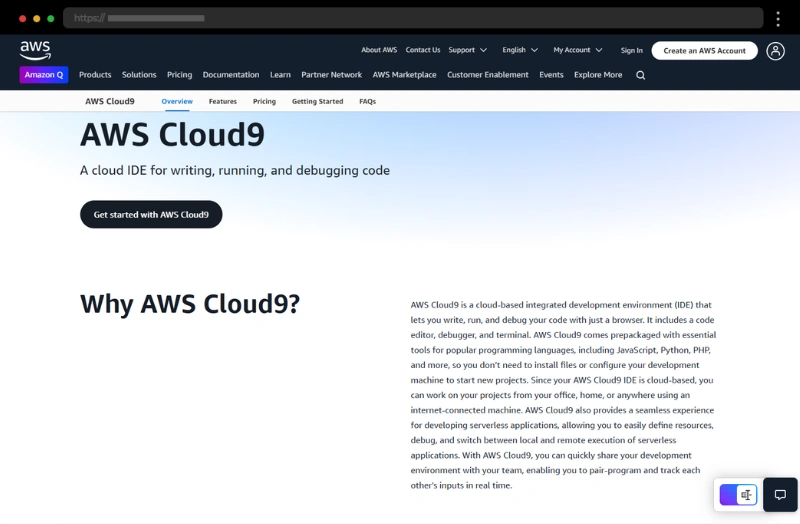Click the large AWS Cloud9 page title
Screen dimensions: 800x524
click(x=172, y=135)
